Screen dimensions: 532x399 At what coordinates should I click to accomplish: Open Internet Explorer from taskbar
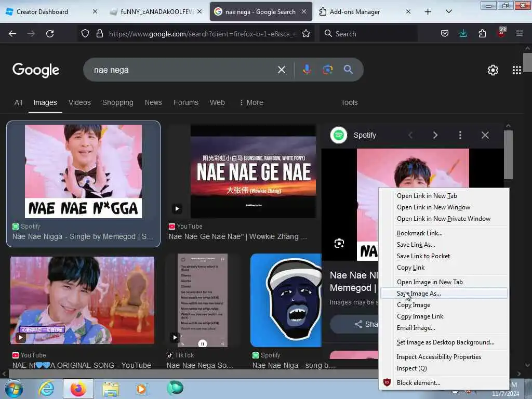(46, 389)
